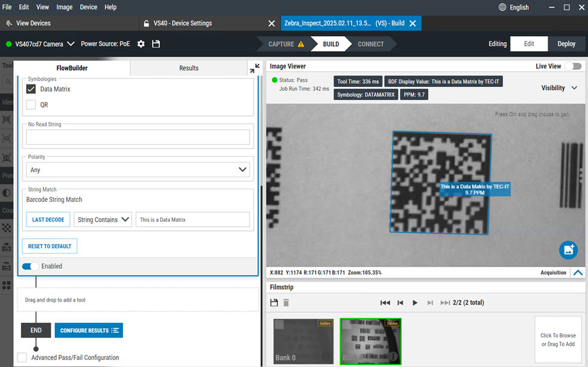Go to previous filmstrip image
Viewport: 588px width, 367px height.
click(400, 303)
